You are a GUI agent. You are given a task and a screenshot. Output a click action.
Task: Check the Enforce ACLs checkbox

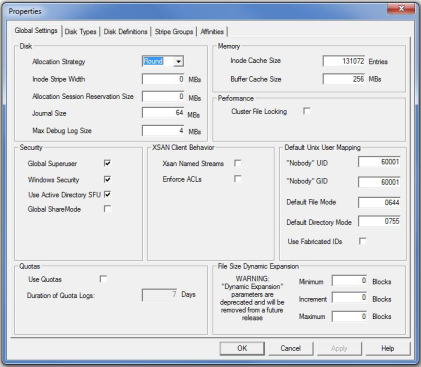[x=237, y=179]
